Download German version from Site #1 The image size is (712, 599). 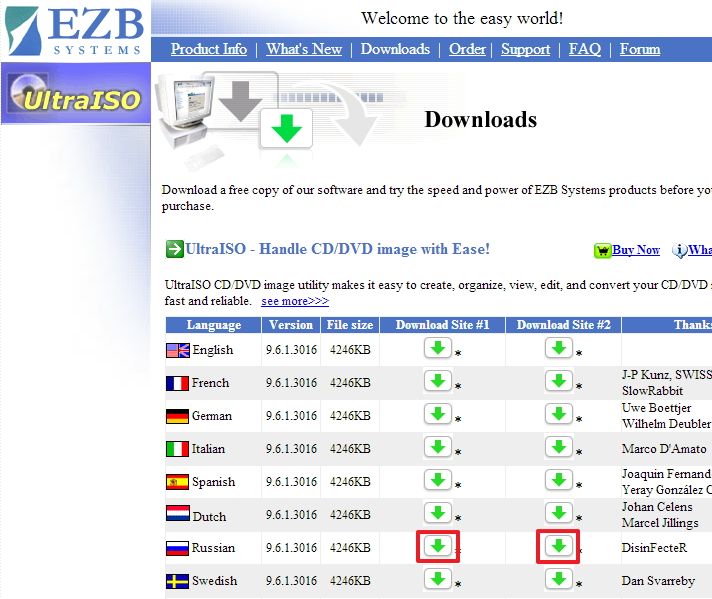[437, 414]
